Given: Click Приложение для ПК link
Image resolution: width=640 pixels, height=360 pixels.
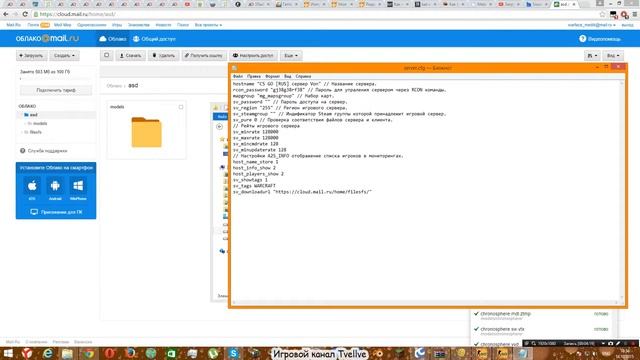Looking at the screenshot, I should tap(57, 212).
